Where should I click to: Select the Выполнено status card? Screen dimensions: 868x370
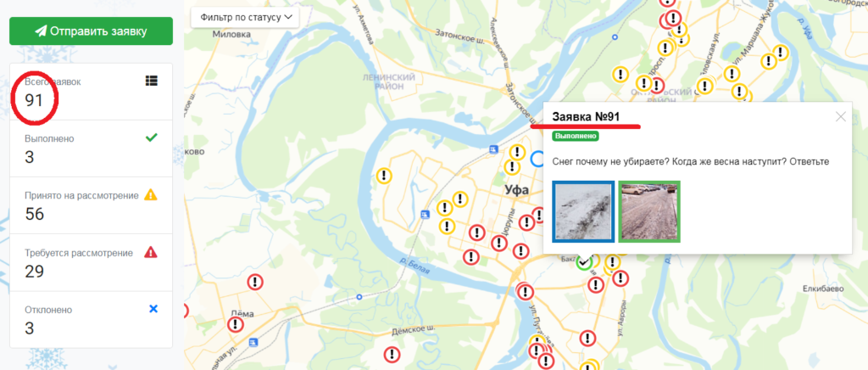[91, 149]
